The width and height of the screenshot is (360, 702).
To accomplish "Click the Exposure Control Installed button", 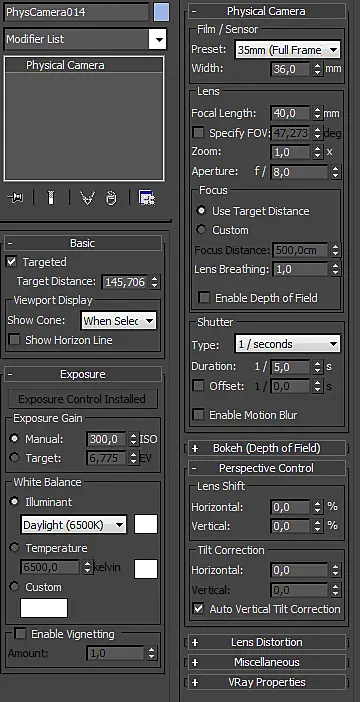I will 82,399.
